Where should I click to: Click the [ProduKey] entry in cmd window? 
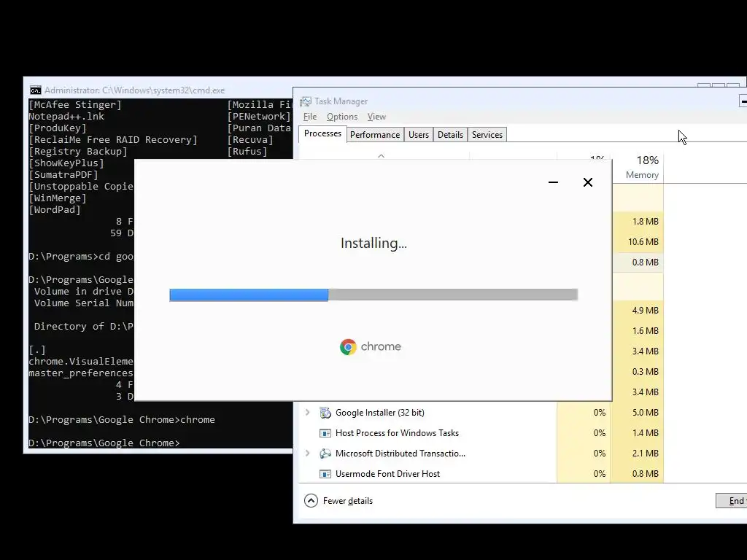(x=57, y=128)
